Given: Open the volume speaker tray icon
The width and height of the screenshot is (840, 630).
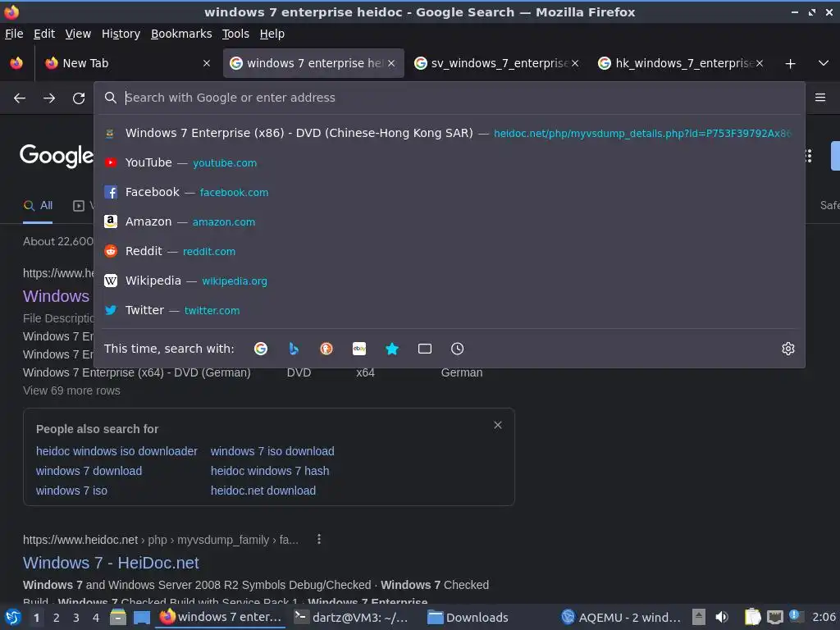Looking at the screenshot, I should tap(722, 617).
